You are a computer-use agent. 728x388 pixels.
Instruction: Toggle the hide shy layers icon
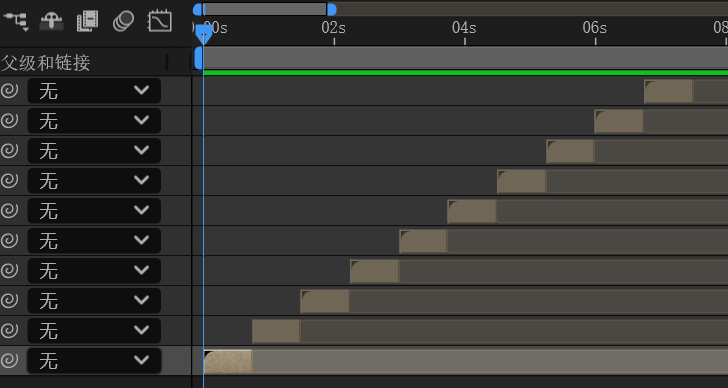[52, 21]
